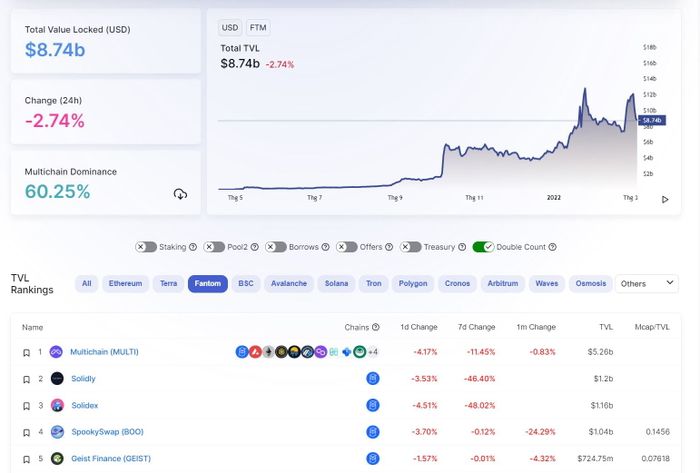Viewport: 700px width, 473px height.
Task: Select the All chains tab
Action: pos(87,284)
